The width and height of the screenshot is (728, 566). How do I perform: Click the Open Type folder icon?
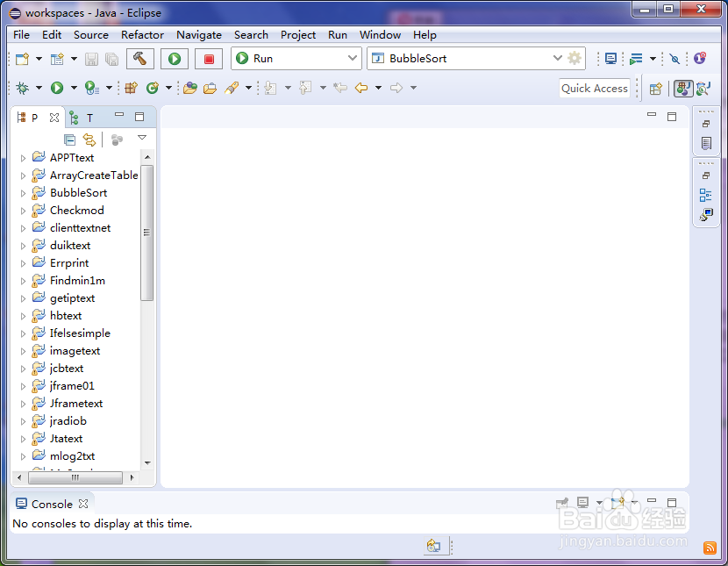click(189, 87)
